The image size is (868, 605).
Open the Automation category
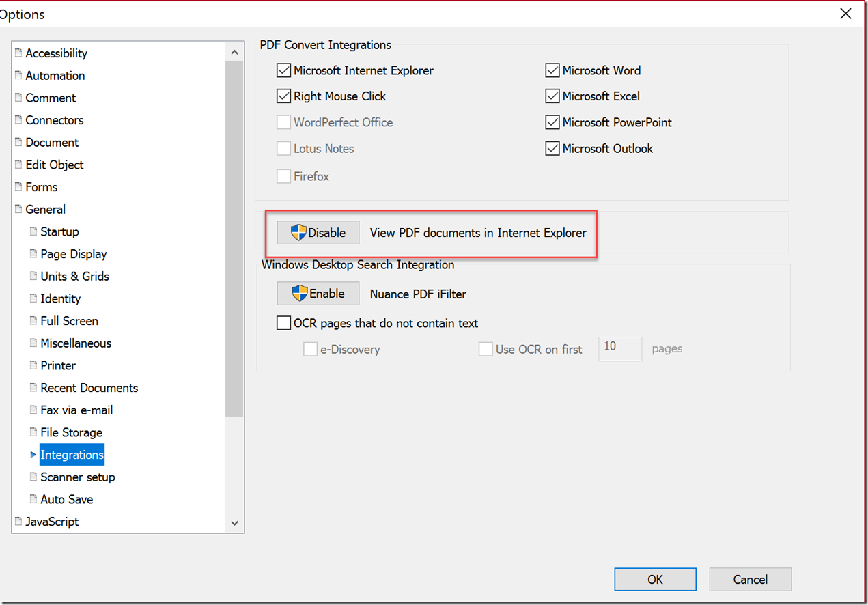[55, 76]
